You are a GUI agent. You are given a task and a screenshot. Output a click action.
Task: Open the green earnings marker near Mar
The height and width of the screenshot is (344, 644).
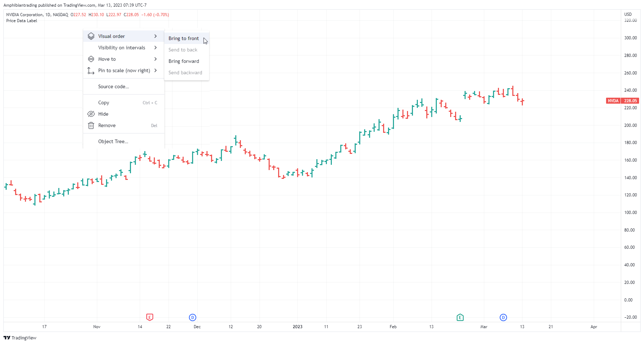tap(460, 317)
